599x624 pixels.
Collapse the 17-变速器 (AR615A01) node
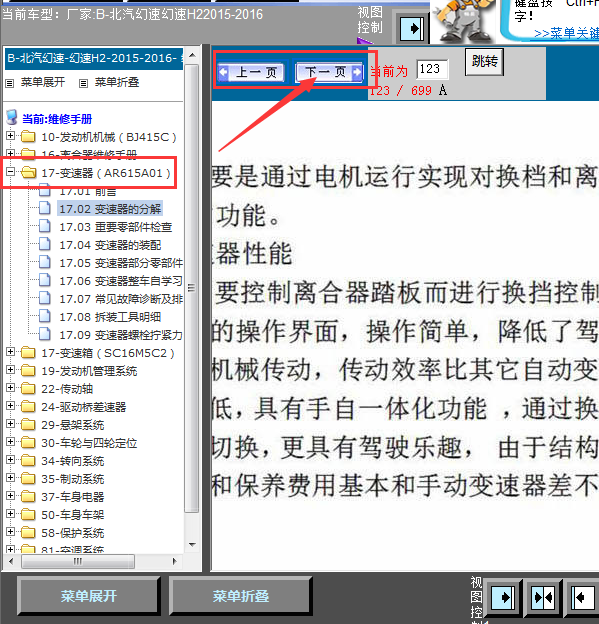click(x=11, y=172)
